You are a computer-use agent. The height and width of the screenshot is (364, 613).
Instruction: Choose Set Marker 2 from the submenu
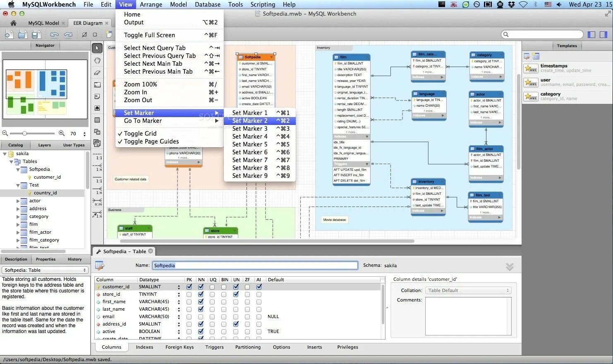click(x=260, y=121)
